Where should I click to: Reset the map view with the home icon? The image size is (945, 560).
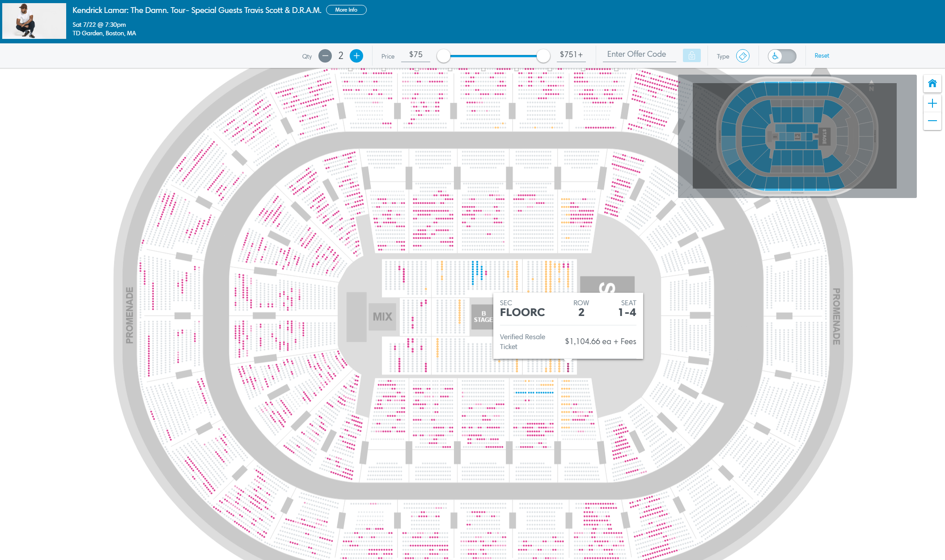point(932,83)
